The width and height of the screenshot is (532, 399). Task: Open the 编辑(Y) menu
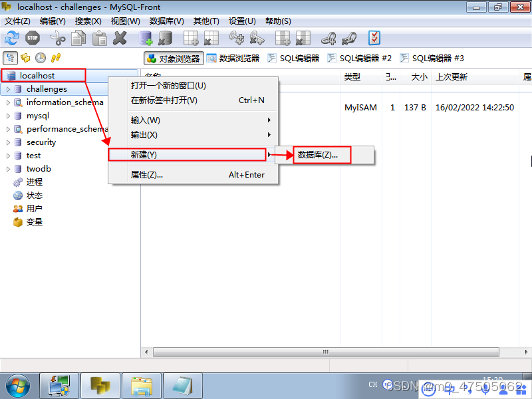click(53, 21)
